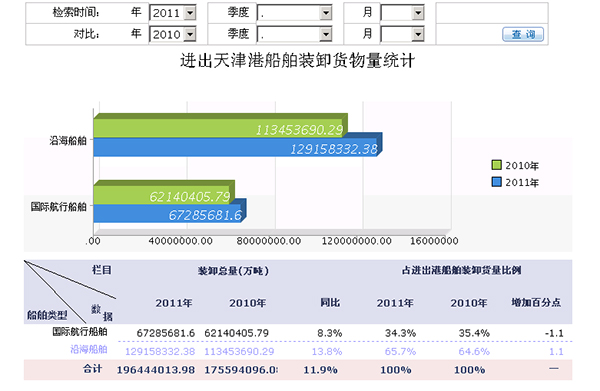Image resolution: width=600 pixels, height=391 pixels.
Task: Open the month dropdown in the comparison row
Action: pyautogui.click(x=403, y=34)
